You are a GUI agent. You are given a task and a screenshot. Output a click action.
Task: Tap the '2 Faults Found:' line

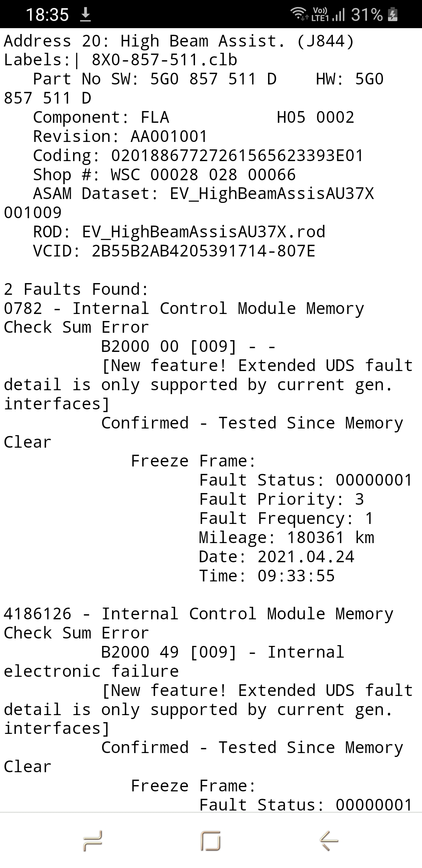(x=76, y=289)
